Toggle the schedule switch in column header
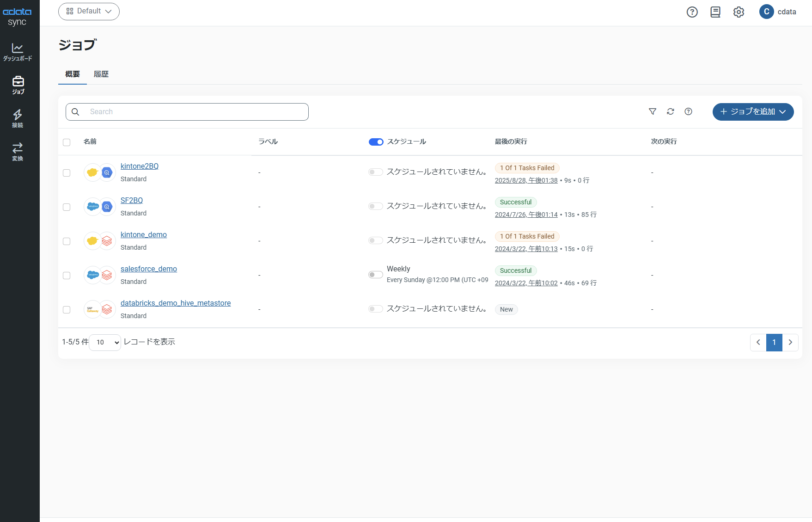Screen dimensions: 812x522 pyautogui.click(x=376, y=142)
